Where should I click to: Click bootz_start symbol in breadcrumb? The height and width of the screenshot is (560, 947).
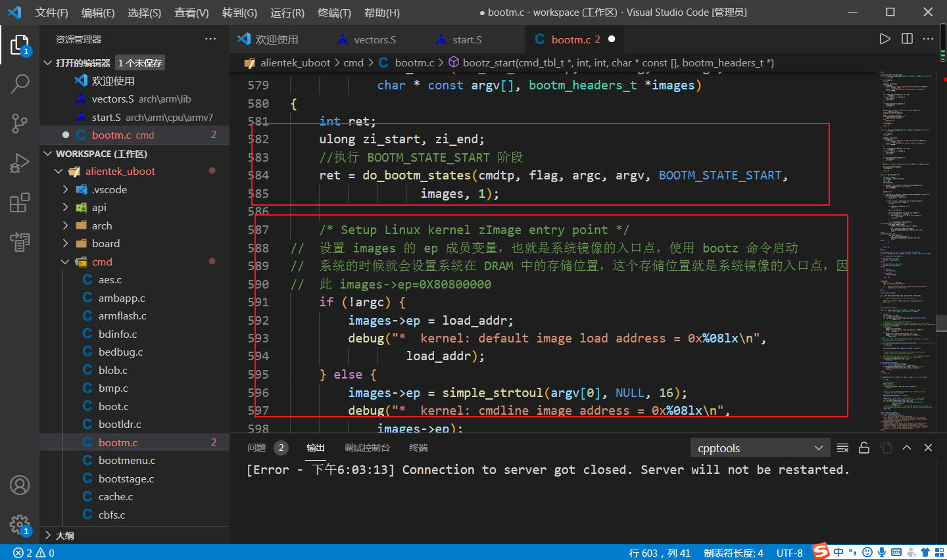[x=618, y=62]
